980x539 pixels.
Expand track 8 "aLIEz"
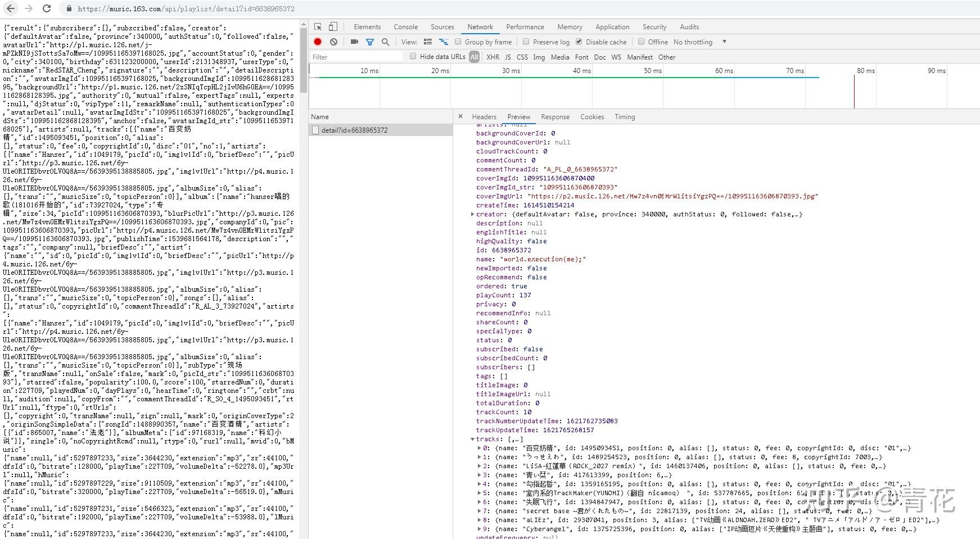[479, 520]
